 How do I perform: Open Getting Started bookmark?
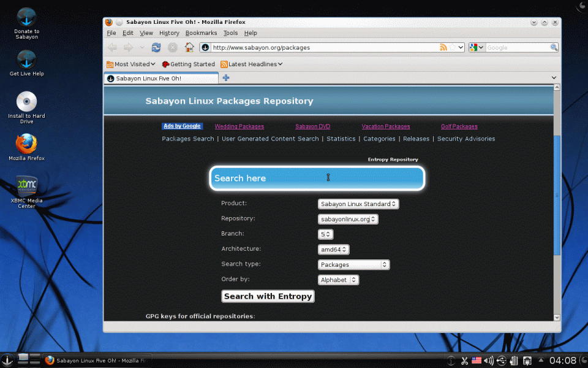tap(188, 64)
